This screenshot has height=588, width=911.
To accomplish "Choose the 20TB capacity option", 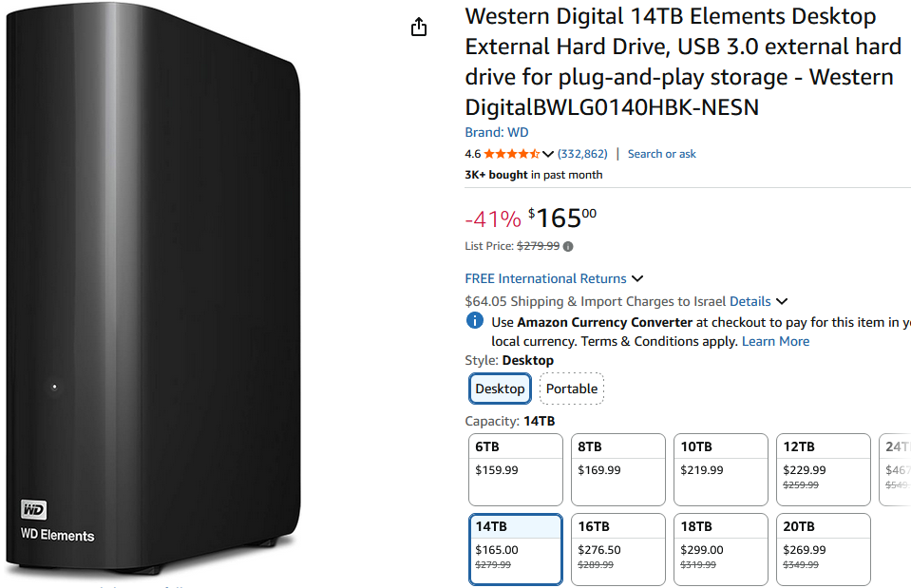I will (x=823, y=549).
